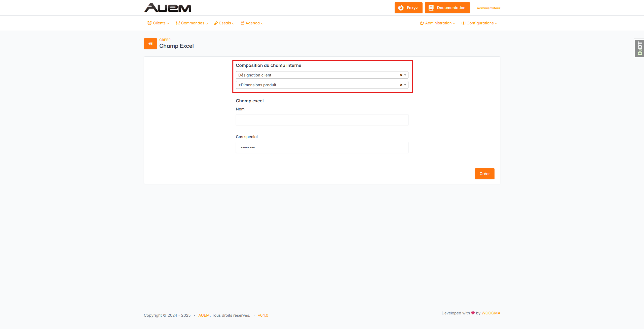The width and height of the screenshot is (644, 329).
Task: Follow the WOOGMA footer link
Action: (491, 313)
